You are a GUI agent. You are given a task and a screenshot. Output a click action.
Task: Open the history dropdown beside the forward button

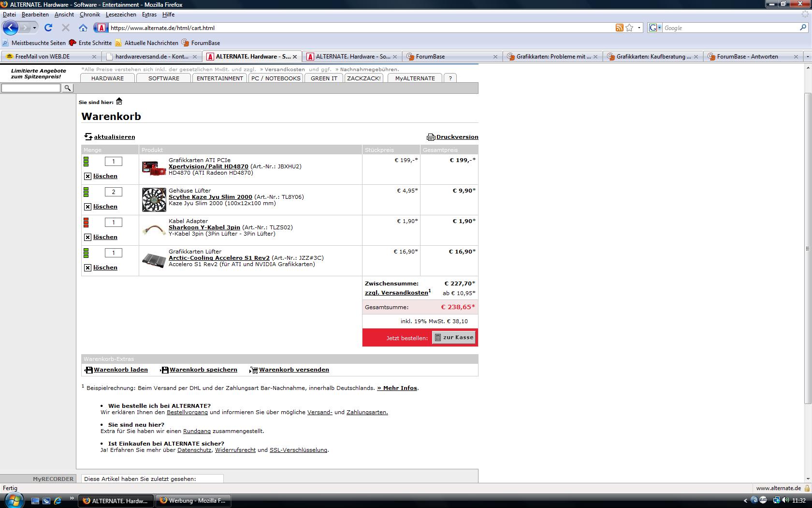[34, 28]
